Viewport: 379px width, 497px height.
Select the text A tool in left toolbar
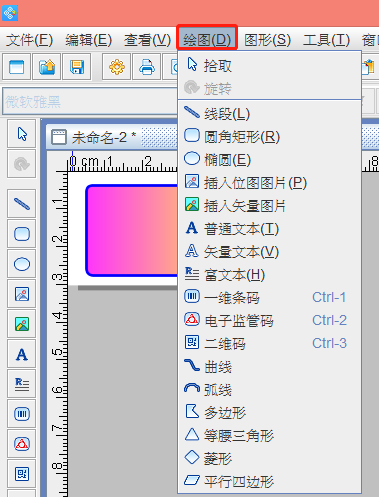pyautogui.click(x=22, y=354)
